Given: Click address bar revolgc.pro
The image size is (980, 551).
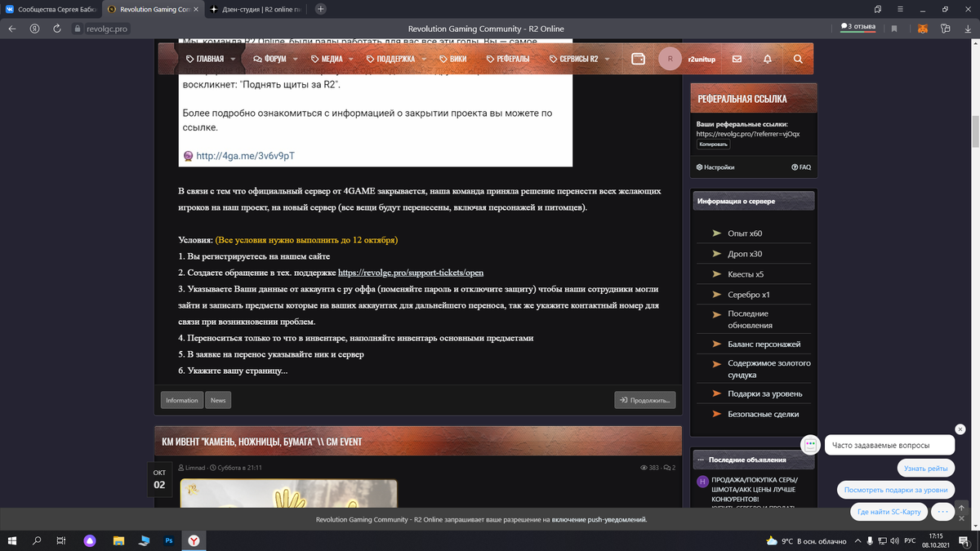Looking at the screenshot, I should 108,28.
